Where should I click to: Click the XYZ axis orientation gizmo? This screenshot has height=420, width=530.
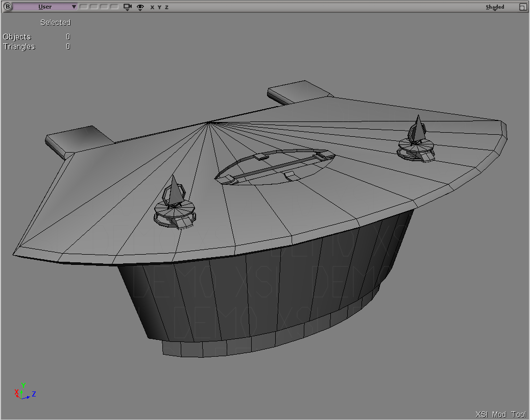[25, 391]
